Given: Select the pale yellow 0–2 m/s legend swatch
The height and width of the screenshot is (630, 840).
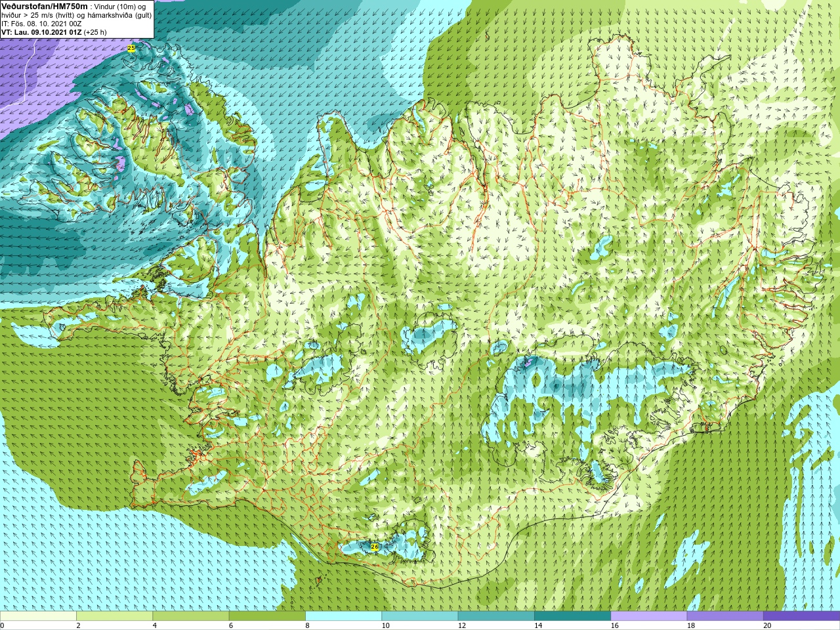Looking at the screenshot, I should pyautogui.click(x=38, y=616).
